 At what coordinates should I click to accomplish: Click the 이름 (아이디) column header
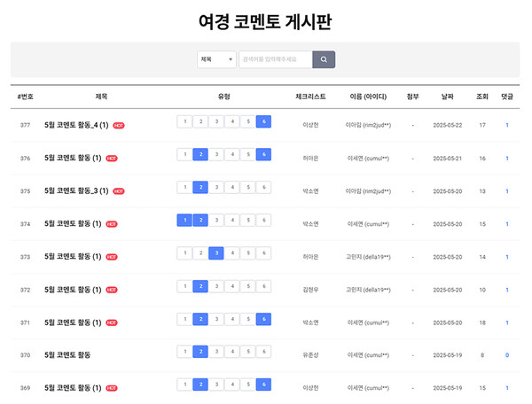(368, 97)
